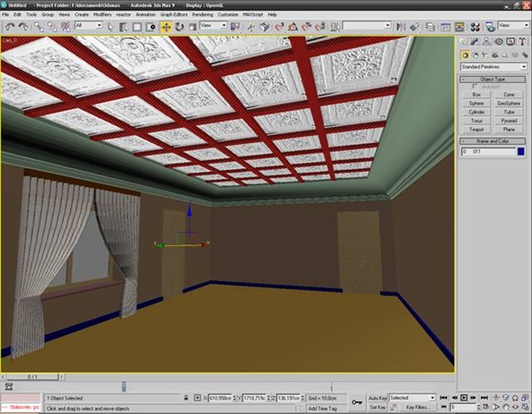Open the Rendering menu
This screenshot has width=532, height=414.
pos(203,15)
